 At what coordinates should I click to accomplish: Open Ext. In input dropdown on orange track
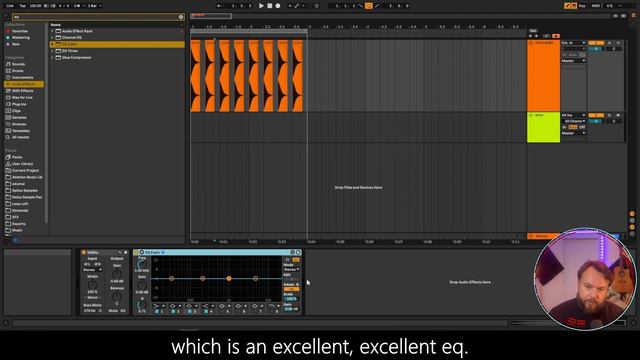573,43
